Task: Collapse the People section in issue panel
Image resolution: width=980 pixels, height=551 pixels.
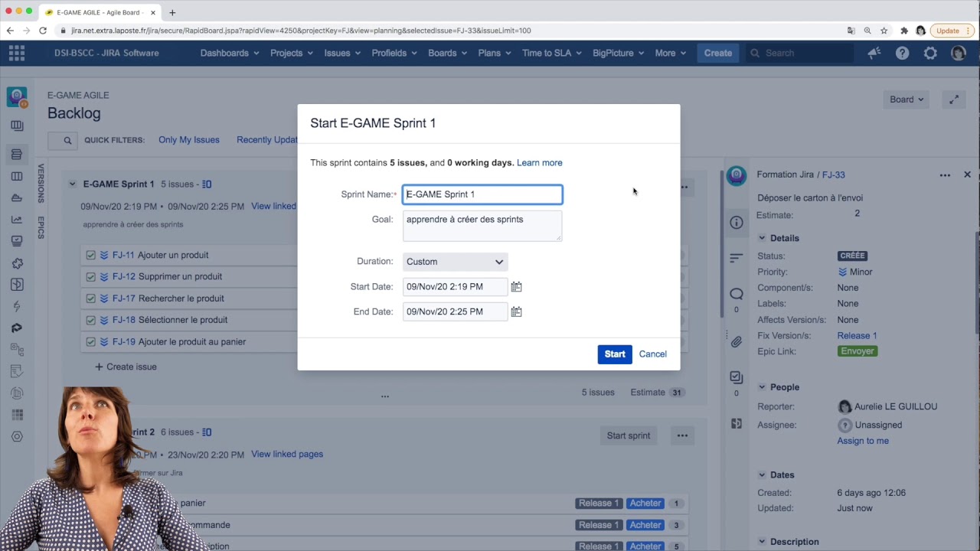Action: 762,387
